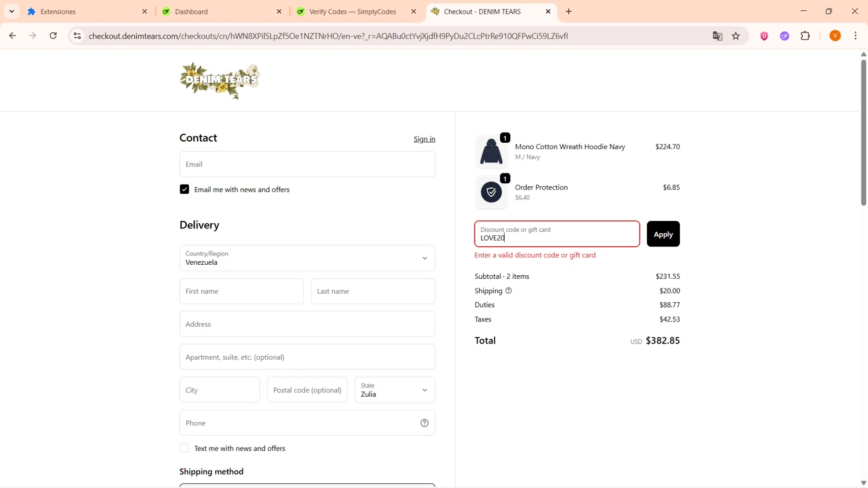Check Text me with news and offers

[x=184, y=448]
